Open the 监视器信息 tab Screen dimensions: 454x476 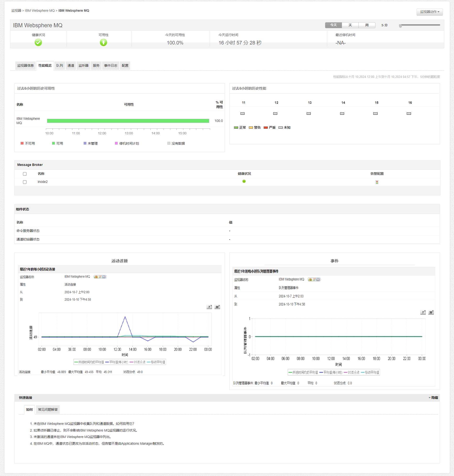25,66
